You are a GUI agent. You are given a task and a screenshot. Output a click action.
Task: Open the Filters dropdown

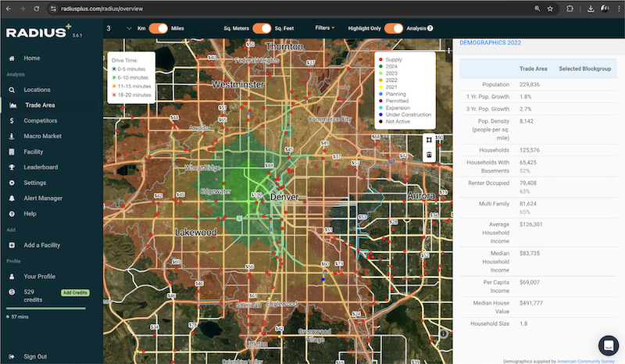coord(324,28)
